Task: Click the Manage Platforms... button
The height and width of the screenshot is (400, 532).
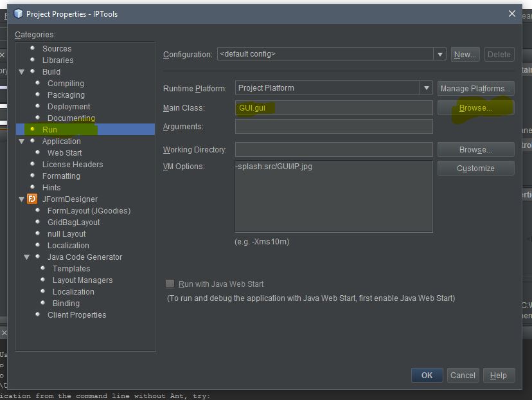Action: pyautogui.click(x=475, y=88)
